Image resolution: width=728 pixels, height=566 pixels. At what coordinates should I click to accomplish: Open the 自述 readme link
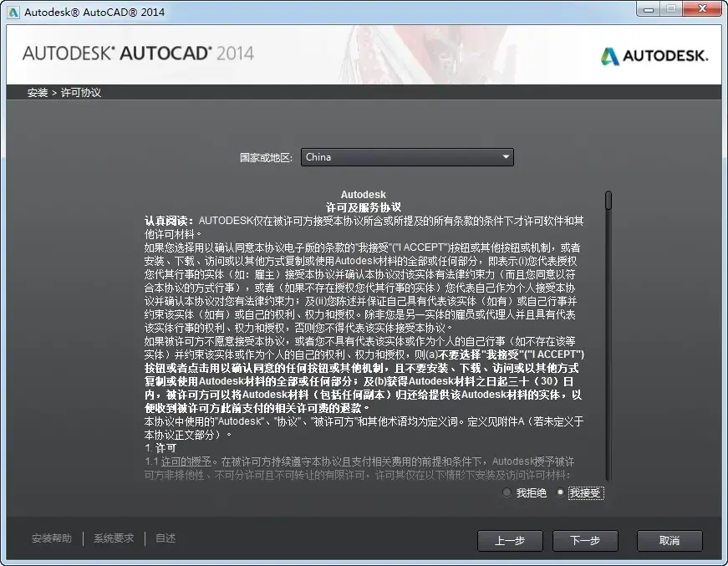click(165, 538)
